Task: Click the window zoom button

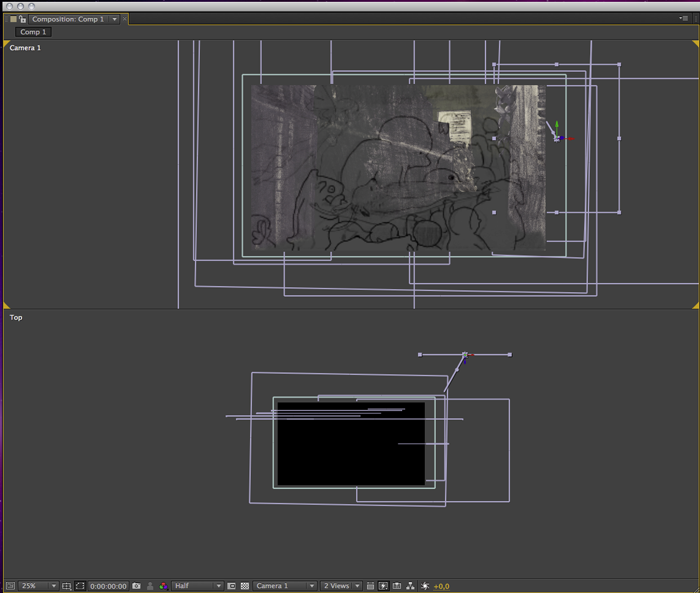Action: tap(31, 6)
